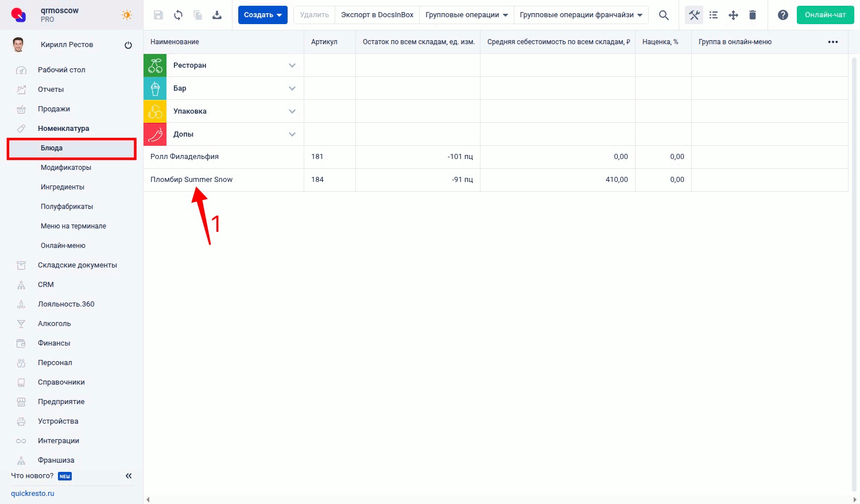The width and height of the screenshot is (860, 504).
Task: Expand the Бар category chevron
Action: pyautogui.click(x=292, y=88)
